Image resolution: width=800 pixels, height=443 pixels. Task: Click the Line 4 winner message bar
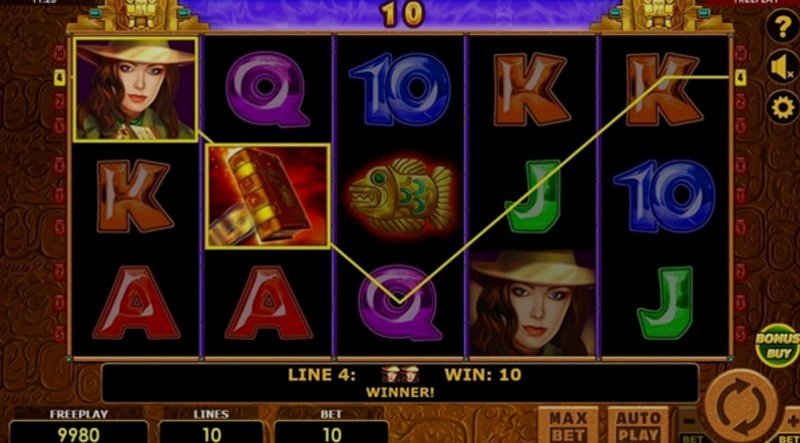[x=400, y=383]
